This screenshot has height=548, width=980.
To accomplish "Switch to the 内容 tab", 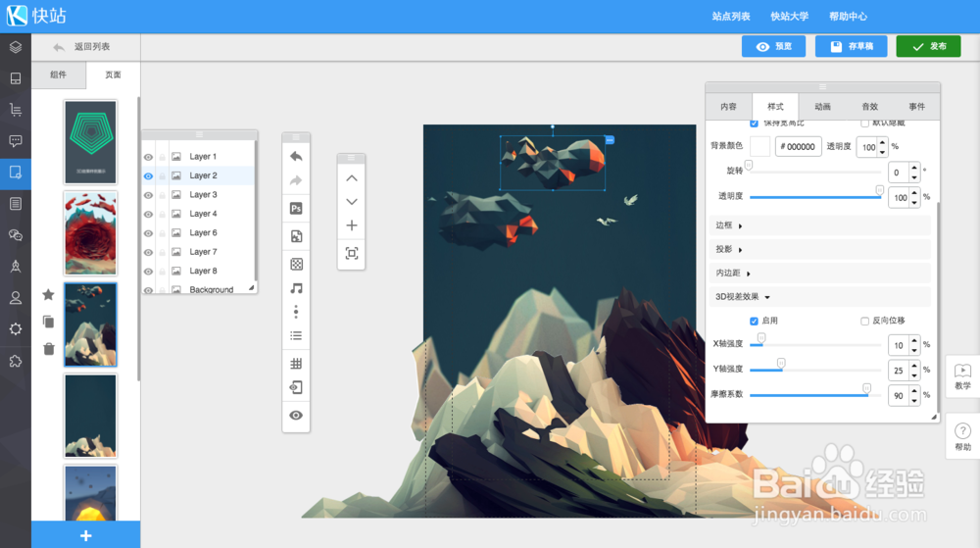I will coord(729,107).
